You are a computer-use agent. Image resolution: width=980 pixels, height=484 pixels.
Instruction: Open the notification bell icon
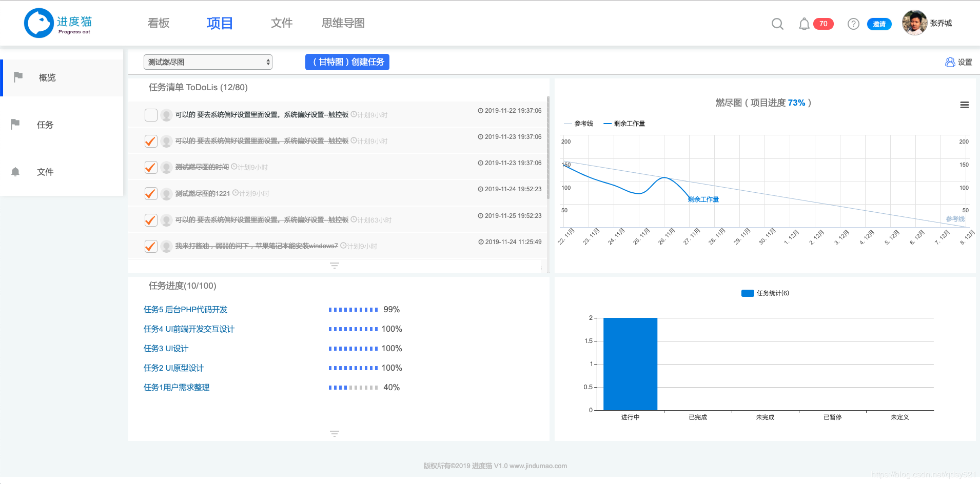pos(804,24)
